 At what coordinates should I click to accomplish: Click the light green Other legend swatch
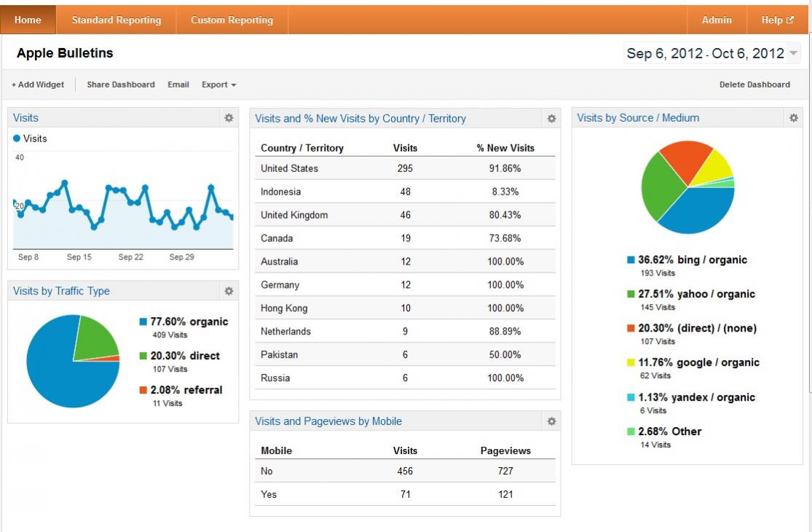[631, 431]
